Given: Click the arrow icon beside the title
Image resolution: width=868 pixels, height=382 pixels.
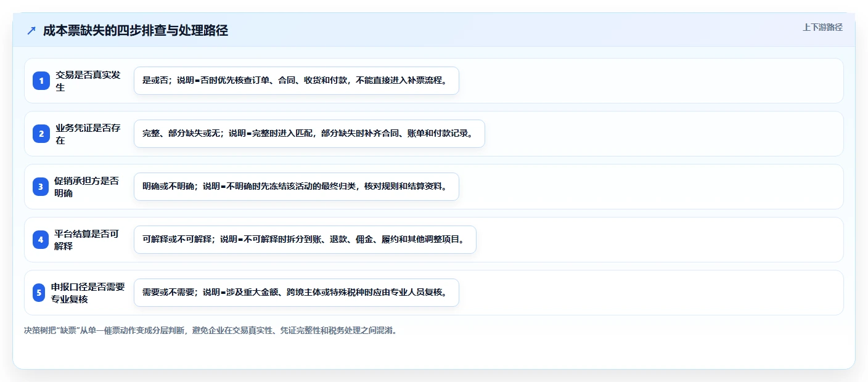Looking at the screenshot, I should pyautogui.click(x=31, y=30).
